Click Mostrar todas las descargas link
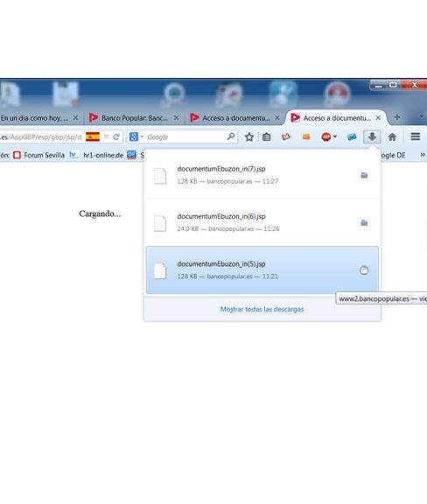 262,309
